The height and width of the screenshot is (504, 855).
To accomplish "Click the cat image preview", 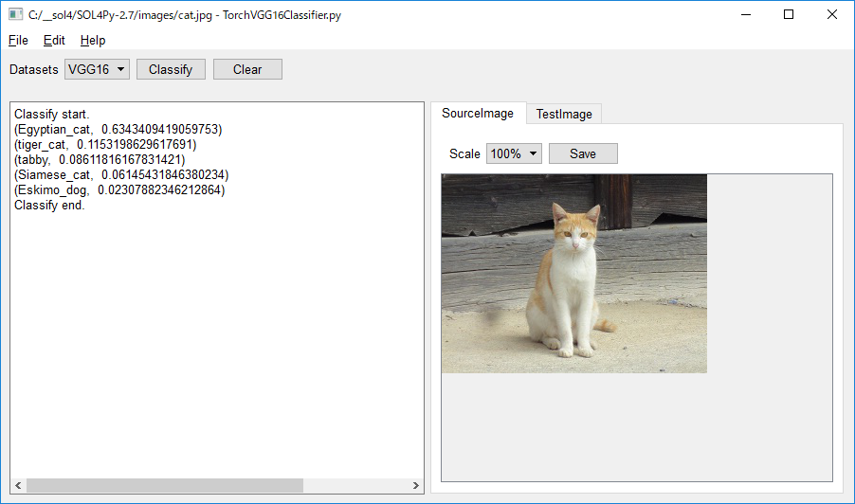I will click(x=574, y=274).
